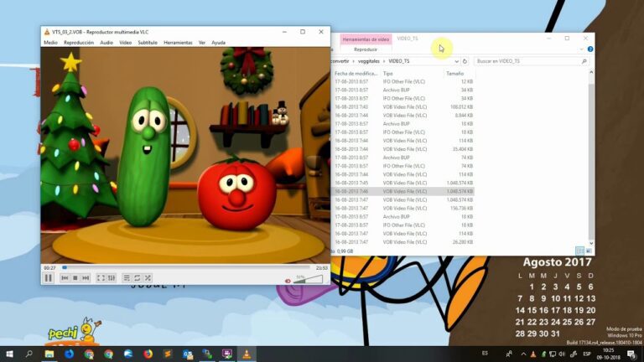Open the taskbar clock and date
The image size is (644, 362).
pos(608,354)
